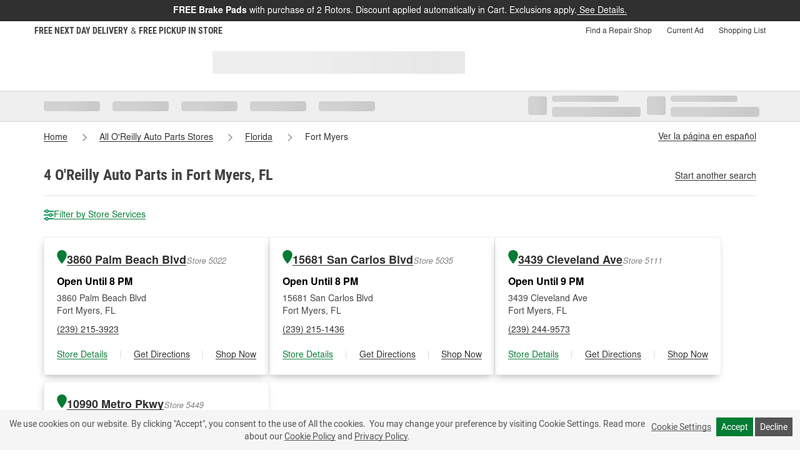This screenshot has width=800, height=450.
Task: View Store Details for Cleveland Ave store
Action: (x=533, y=354)
